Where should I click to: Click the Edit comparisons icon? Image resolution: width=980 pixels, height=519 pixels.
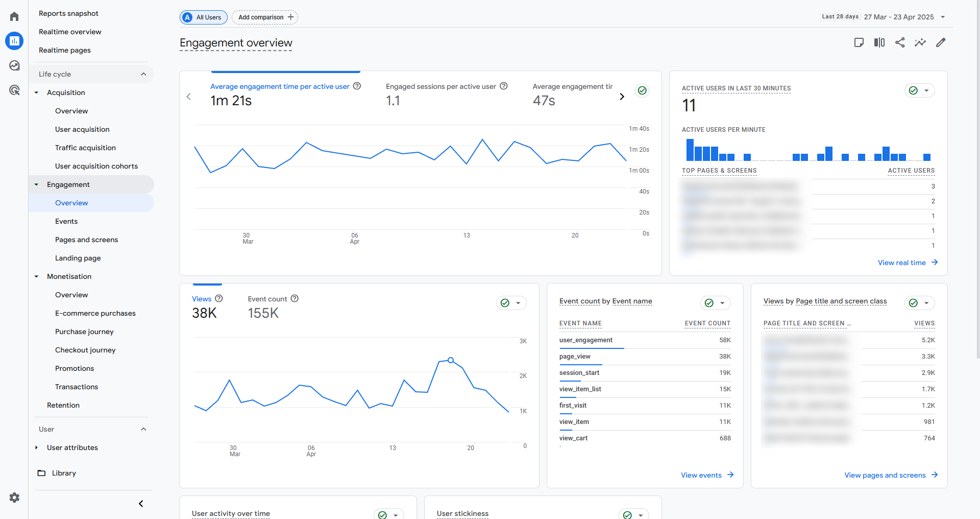(x=879, y=42)
